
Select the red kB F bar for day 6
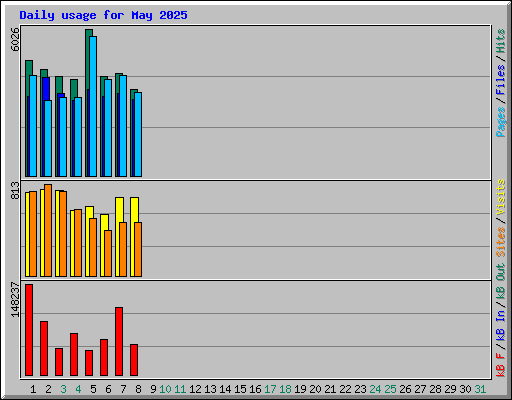104,358
